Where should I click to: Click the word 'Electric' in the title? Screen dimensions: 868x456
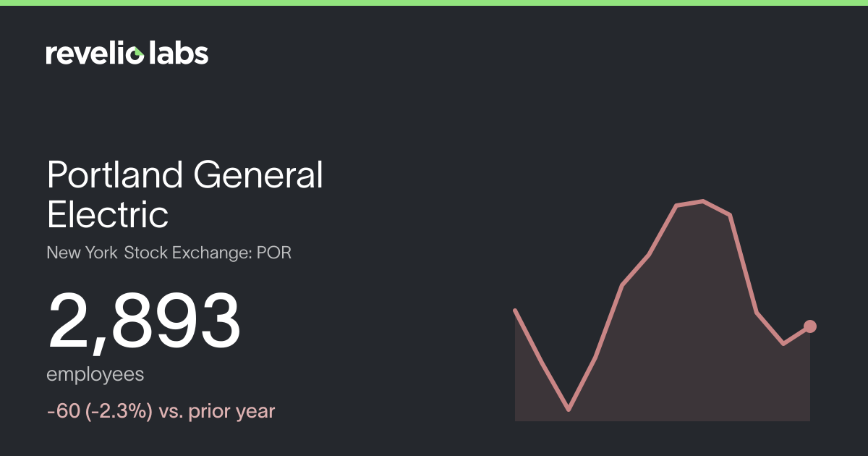click(108, 214)
